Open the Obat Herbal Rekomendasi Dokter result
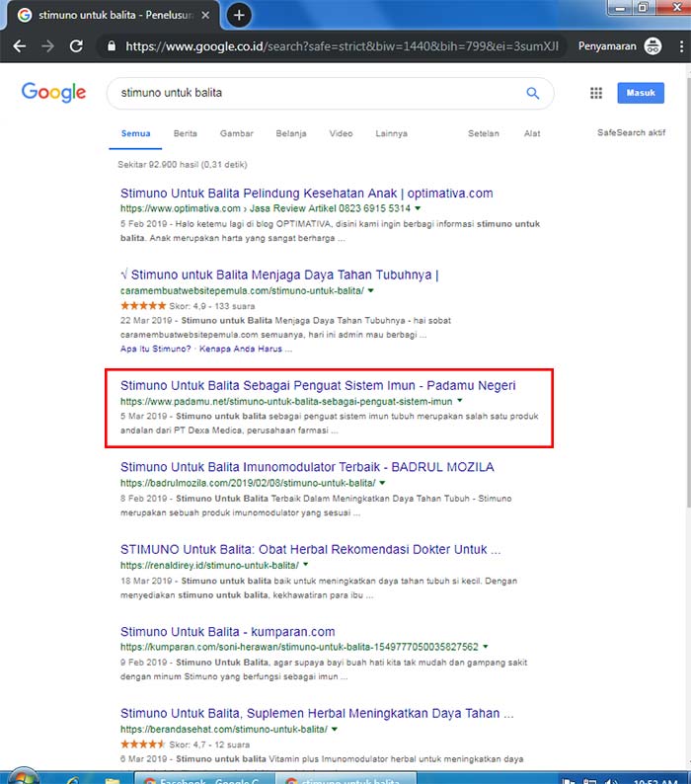This screenshot has width=691, height=784. [x=311, y=550]
